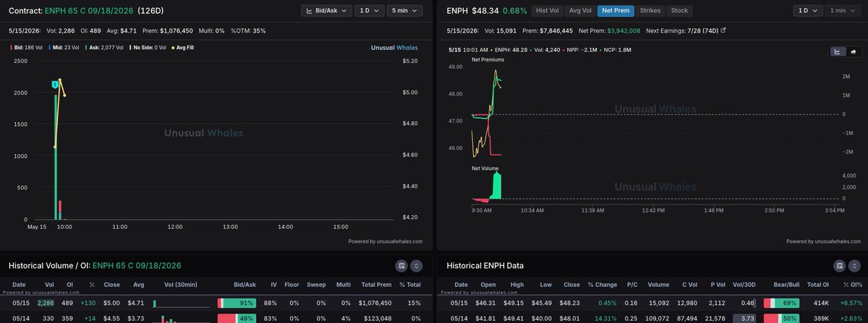Screen dimensions: 868x323
Task: Open column settings icon in Historical Volume / OI
Action: click(400, 266)
